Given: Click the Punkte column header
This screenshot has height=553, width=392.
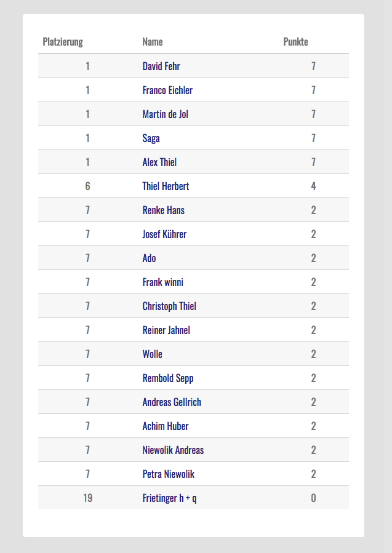Looking at the screenshot, I should click(295, 42).
